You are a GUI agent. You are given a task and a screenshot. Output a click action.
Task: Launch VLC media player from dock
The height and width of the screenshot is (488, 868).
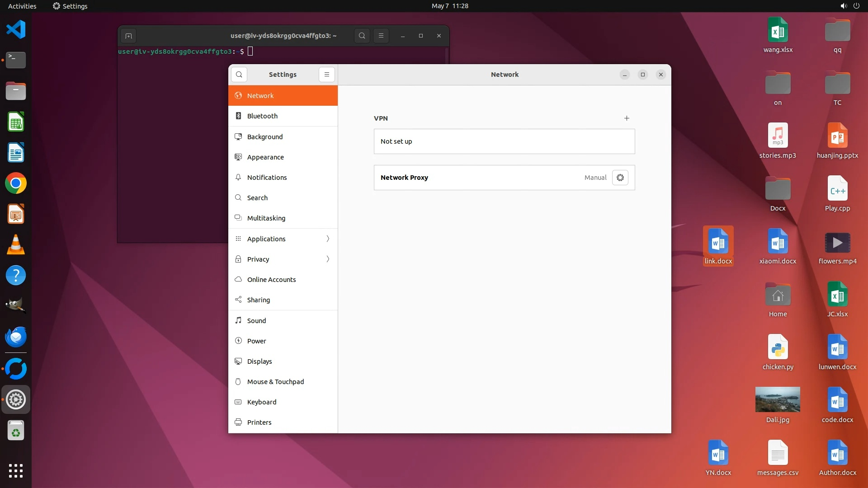click(16, 244)
